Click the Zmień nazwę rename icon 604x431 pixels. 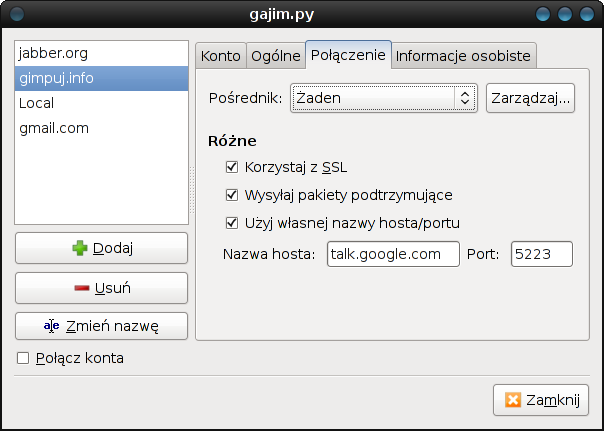pos(53,326)
